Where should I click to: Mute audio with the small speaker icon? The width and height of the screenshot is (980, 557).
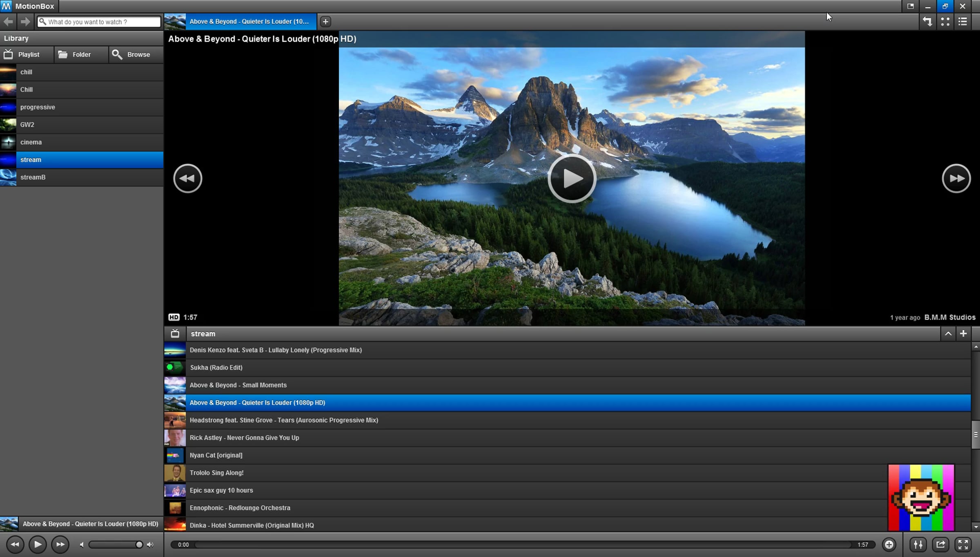tap(82, 545)
